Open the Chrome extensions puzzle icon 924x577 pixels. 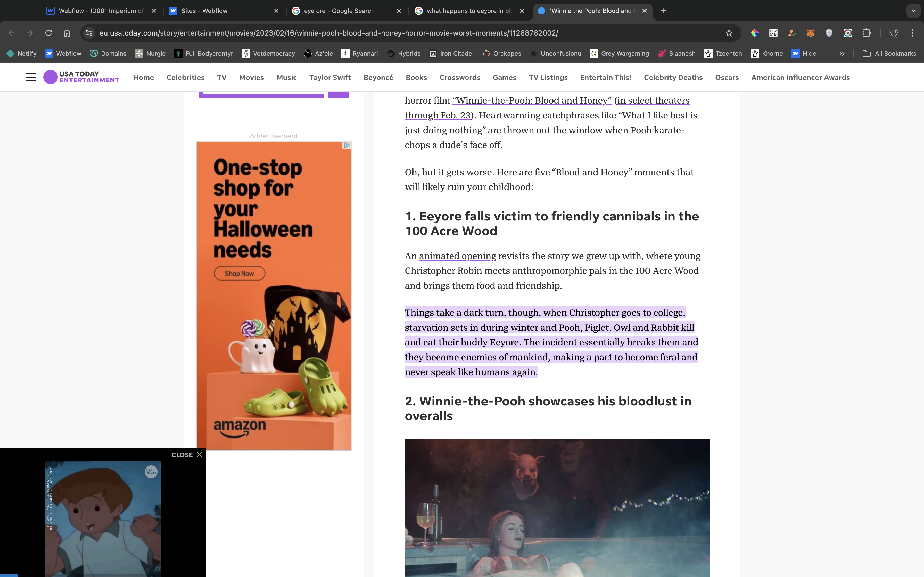tap(866, 33)
